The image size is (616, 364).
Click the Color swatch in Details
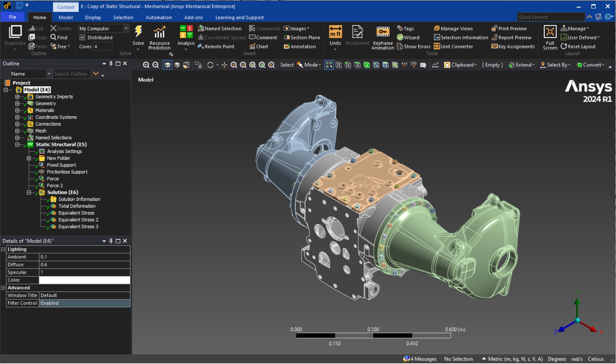point(84,280)
